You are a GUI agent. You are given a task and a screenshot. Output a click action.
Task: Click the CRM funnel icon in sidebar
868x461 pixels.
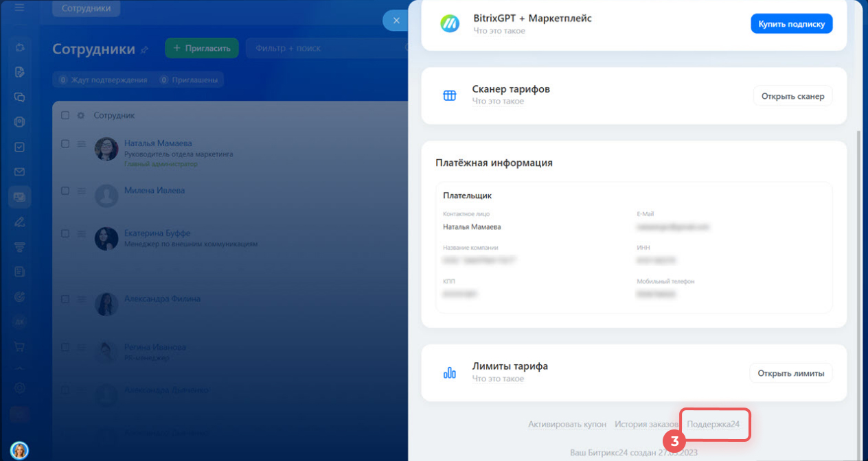pos(20,247)
